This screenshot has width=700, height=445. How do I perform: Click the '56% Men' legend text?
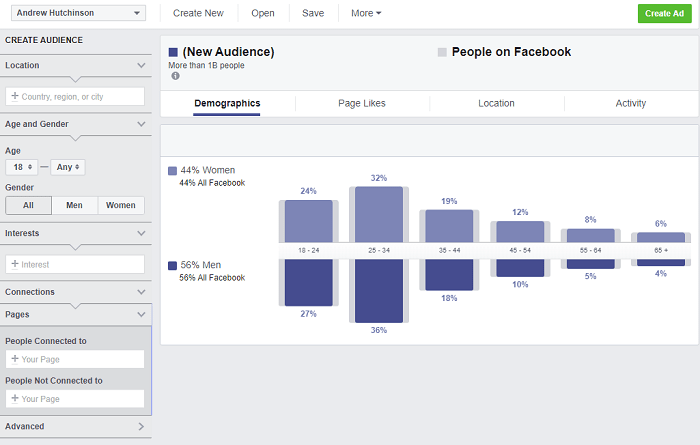click(x=200, y=265)
